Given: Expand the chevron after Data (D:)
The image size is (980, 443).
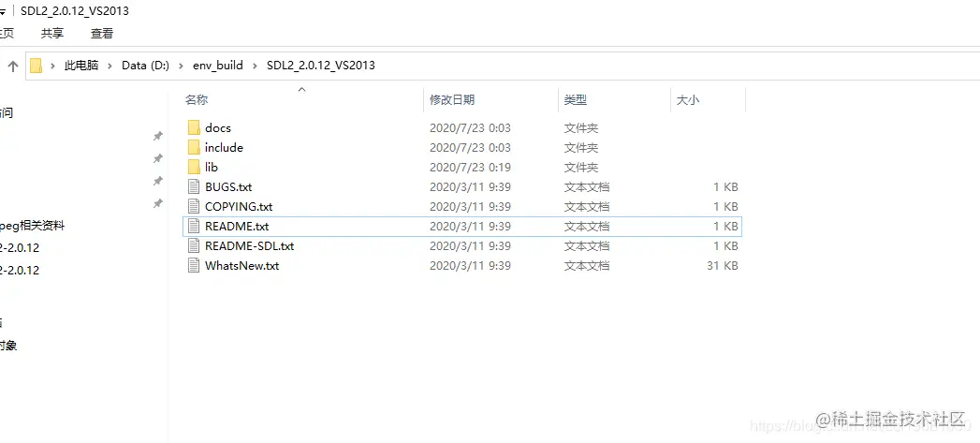Looking at the screenshot, I should [x=182, y=65].
